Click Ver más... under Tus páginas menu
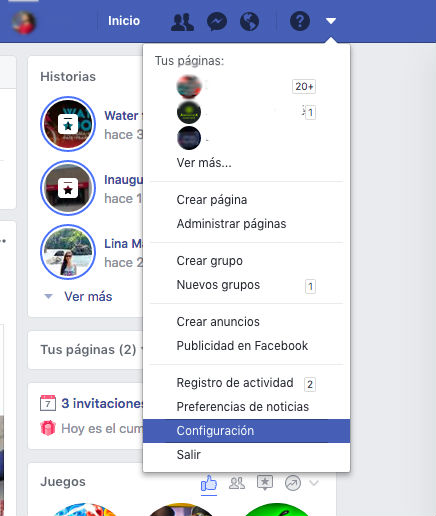The width and height of the screenshot is (436, 516). tap(204, 163)
